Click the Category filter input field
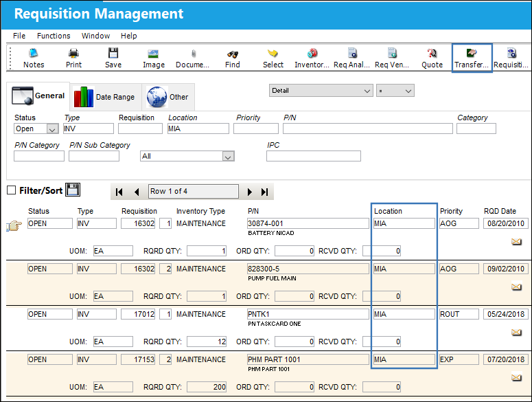Viewport: 532px width, 402px height. pos(476,129)
